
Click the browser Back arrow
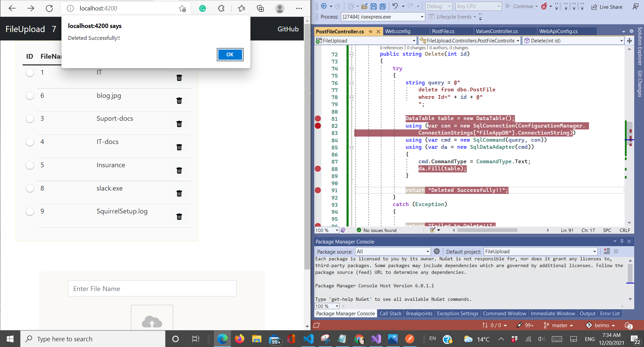(12, 8)
